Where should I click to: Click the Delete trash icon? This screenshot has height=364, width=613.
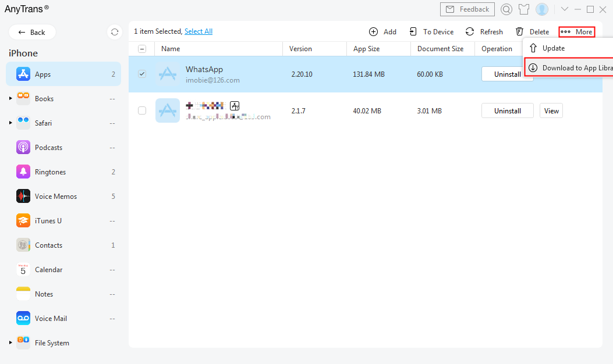pyautogui.click(x=519, y=32)
